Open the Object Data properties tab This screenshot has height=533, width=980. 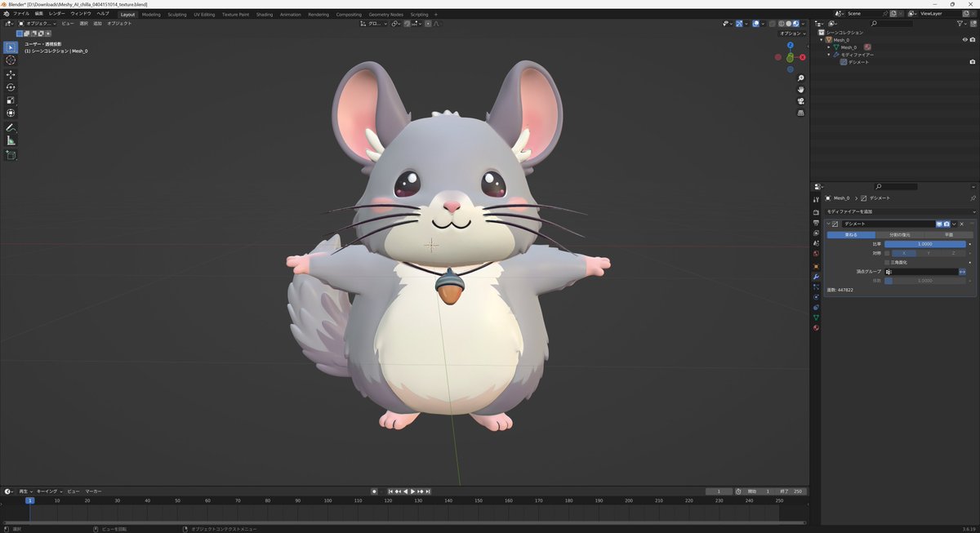(816, 318)
